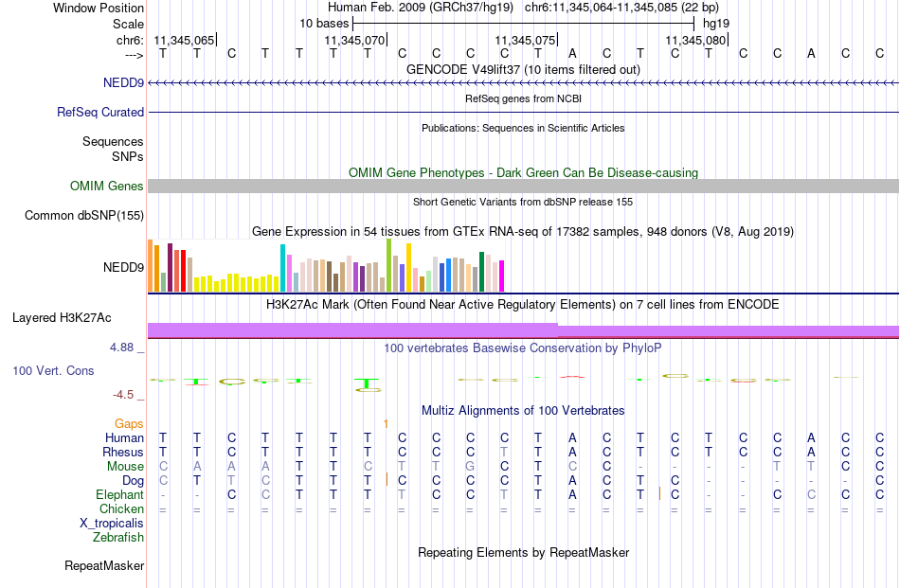Screen dimensions: 900x588
Task: Click the 10 bases scale bar
Action: click(x=524, y=24)
